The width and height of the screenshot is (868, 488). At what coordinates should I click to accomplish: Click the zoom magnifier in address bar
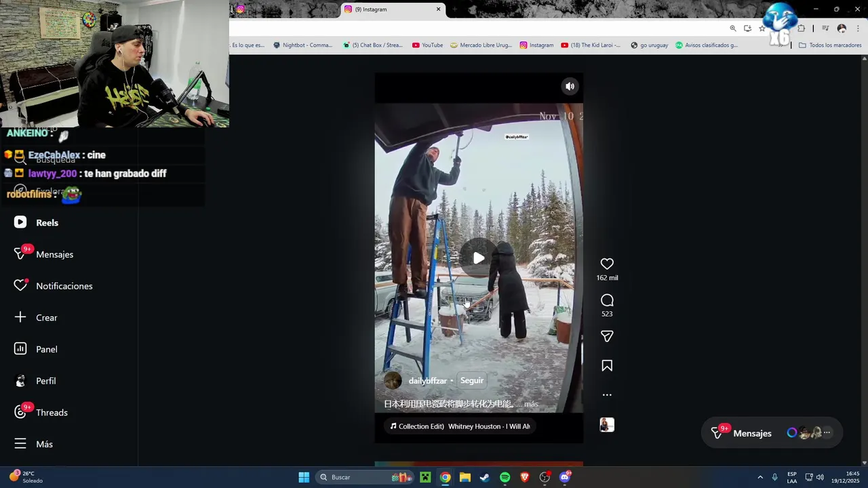coord(733,28)
